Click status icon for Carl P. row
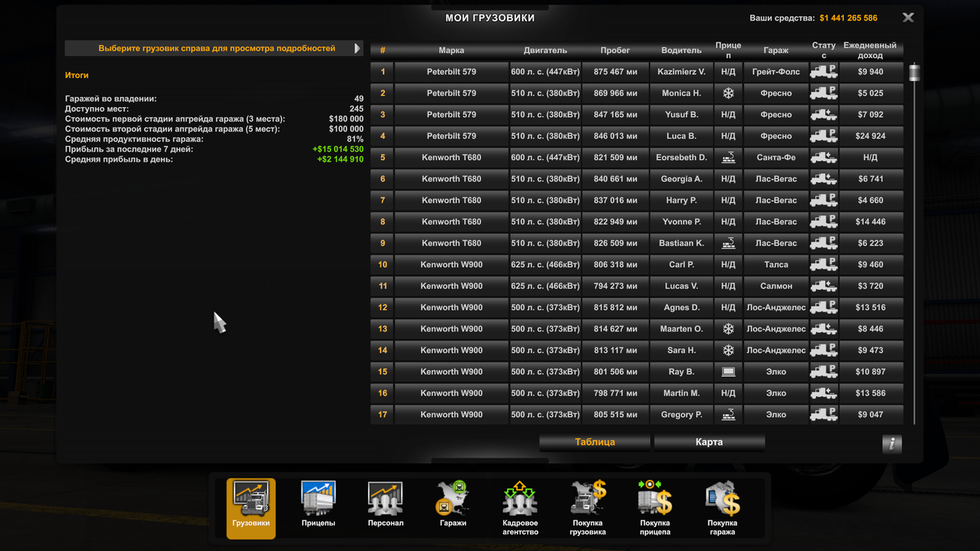The width and height of the screenshot is (980, 551). click(x=824, y=264)
